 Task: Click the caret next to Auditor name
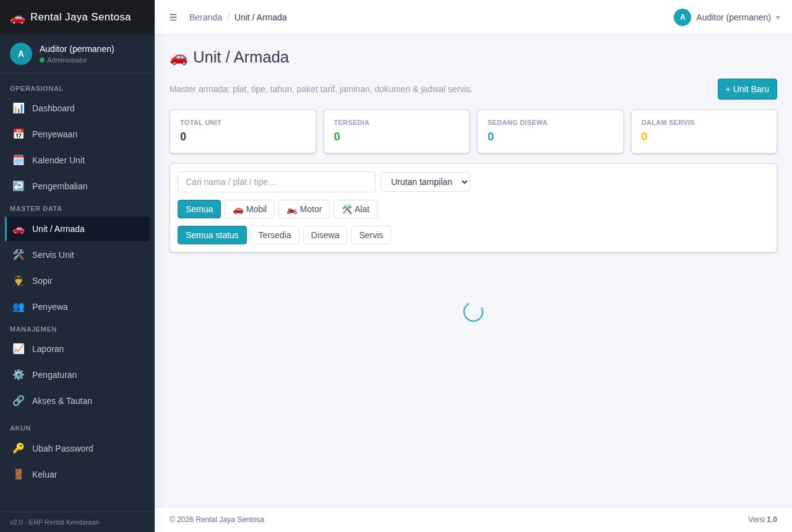tap(778, 17)
